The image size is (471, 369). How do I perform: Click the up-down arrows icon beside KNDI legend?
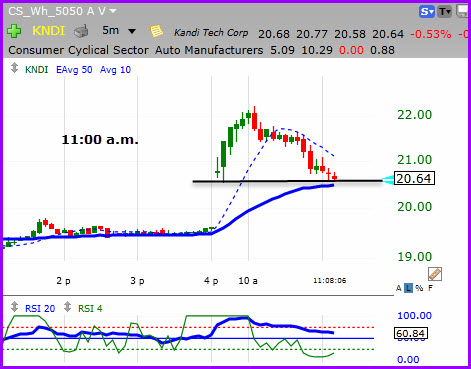tap(14, 68)
